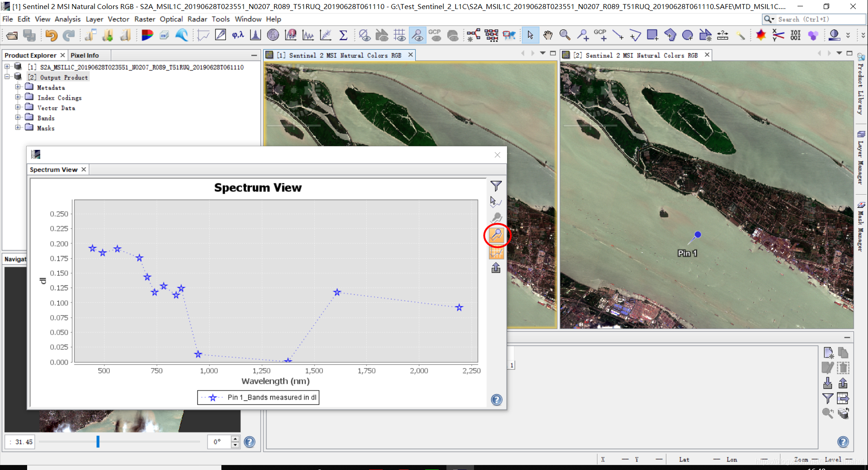
Task: Toggle cursor spectrum in Spectrum View
Action: coord(496,201)
